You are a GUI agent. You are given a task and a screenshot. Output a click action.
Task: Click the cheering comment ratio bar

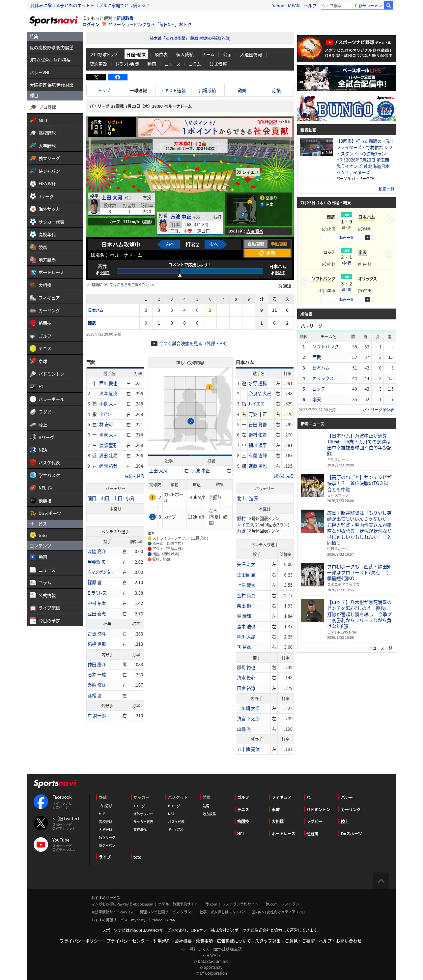(190, 271)
